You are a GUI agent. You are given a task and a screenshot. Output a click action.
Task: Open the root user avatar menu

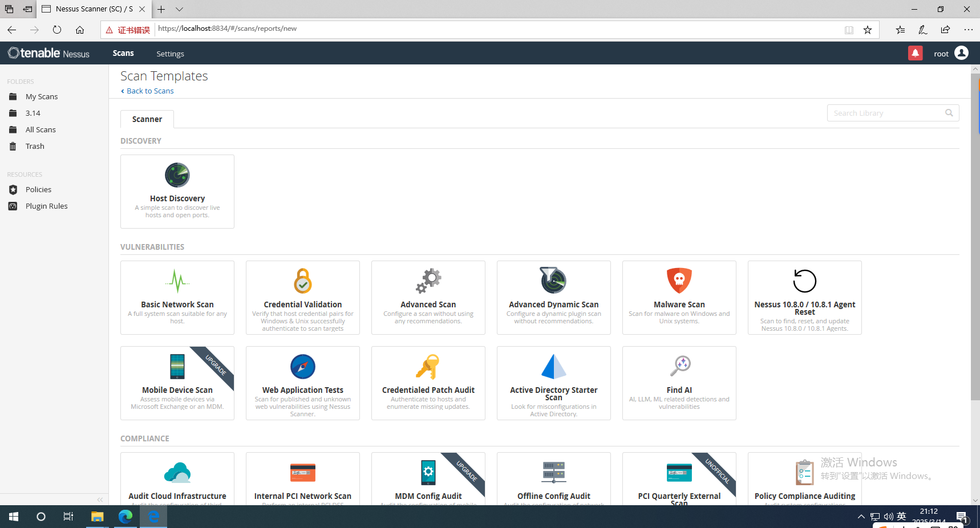961,53
